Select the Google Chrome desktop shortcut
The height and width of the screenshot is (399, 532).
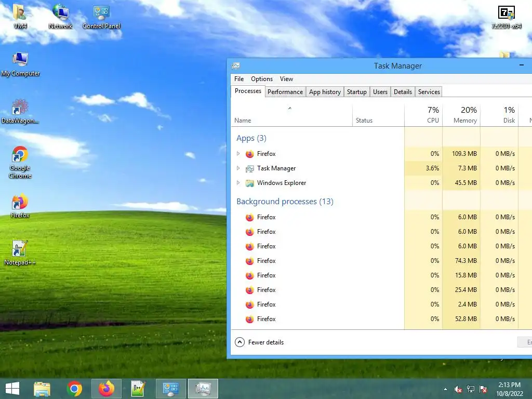click(x=20, y=162)
